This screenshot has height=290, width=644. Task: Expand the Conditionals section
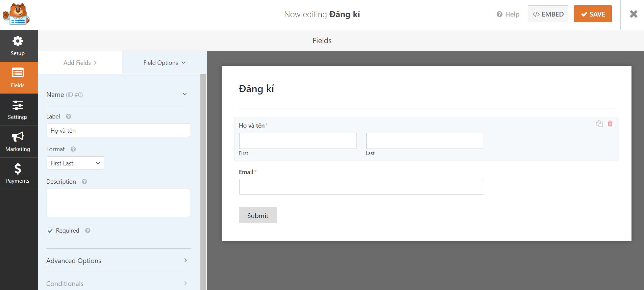coord(119,283)
